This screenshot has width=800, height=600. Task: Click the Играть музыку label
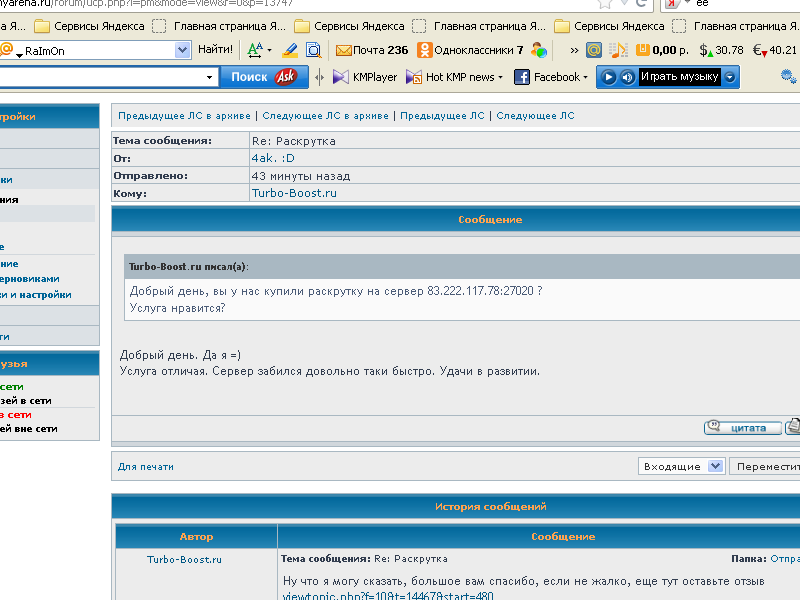pos(680,77)
